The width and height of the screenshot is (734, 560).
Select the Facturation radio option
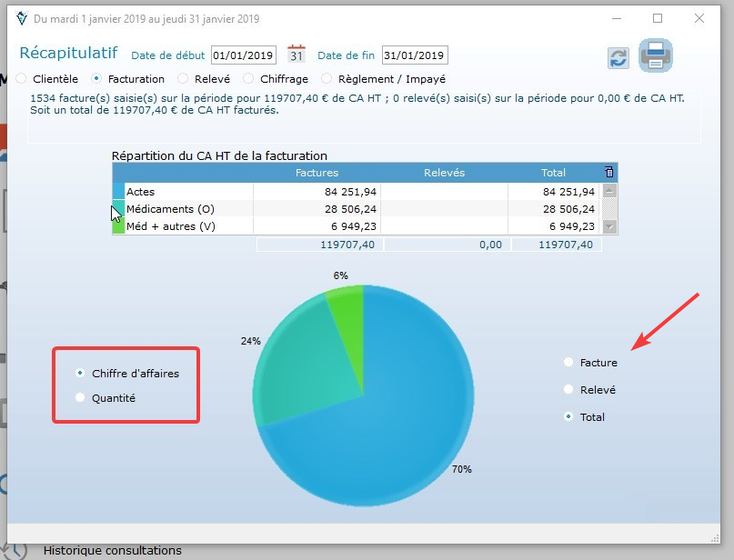click(96, 78)
